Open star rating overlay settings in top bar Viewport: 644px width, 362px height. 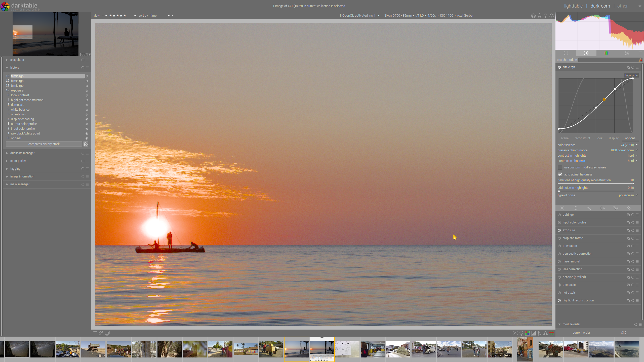coord(539,16)
